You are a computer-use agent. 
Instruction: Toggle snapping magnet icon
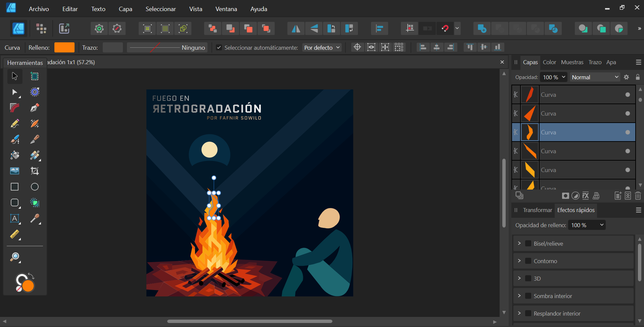tap(445, 29)
